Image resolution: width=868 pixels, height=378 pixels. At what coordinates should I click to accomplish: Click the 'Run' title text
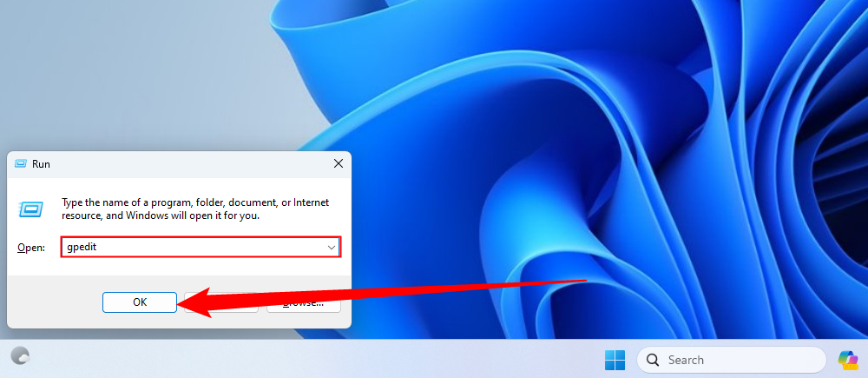pos(41,164)
